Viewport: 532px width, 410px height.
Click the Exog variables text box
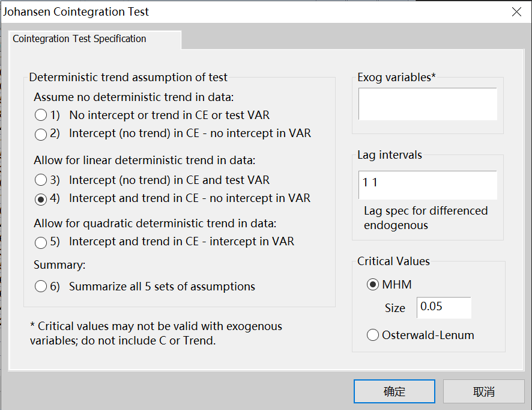tap(428, 104)
